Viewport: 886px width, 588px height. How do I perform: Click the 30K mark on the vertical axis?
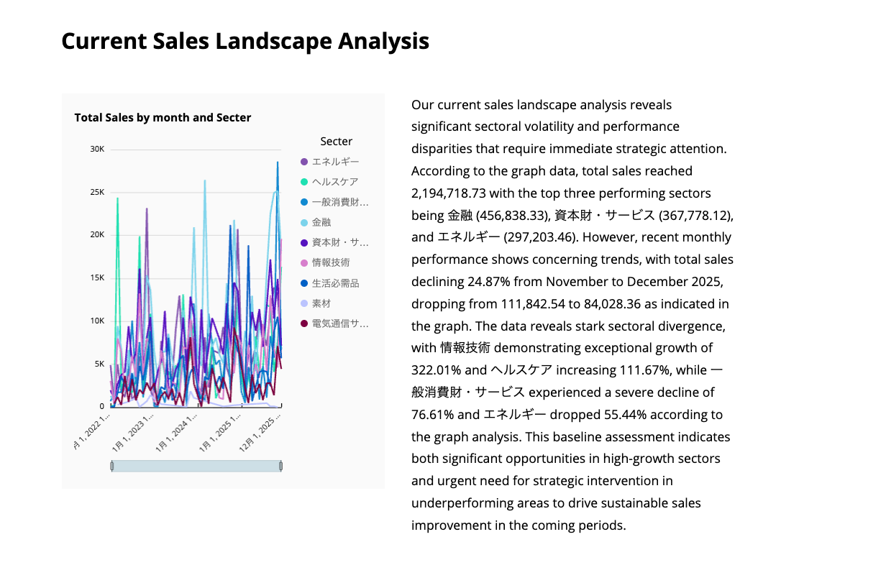(x=96, y=150)
